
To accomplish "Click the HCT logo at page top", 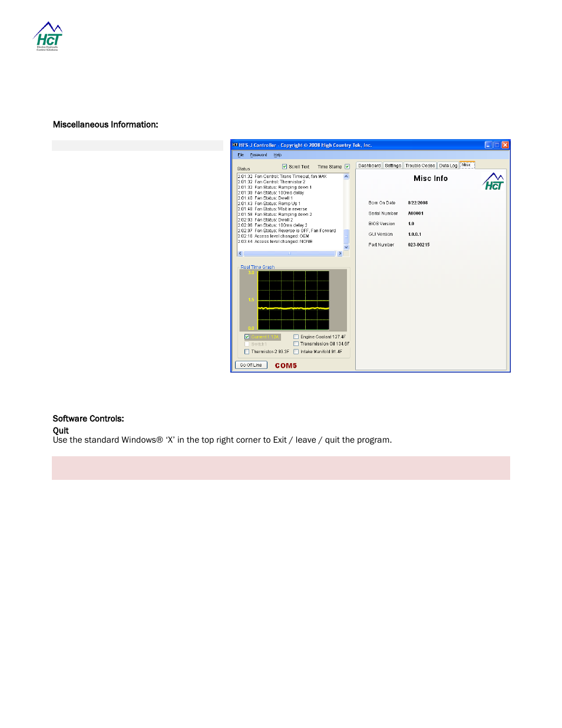I will tap(48, 36).
